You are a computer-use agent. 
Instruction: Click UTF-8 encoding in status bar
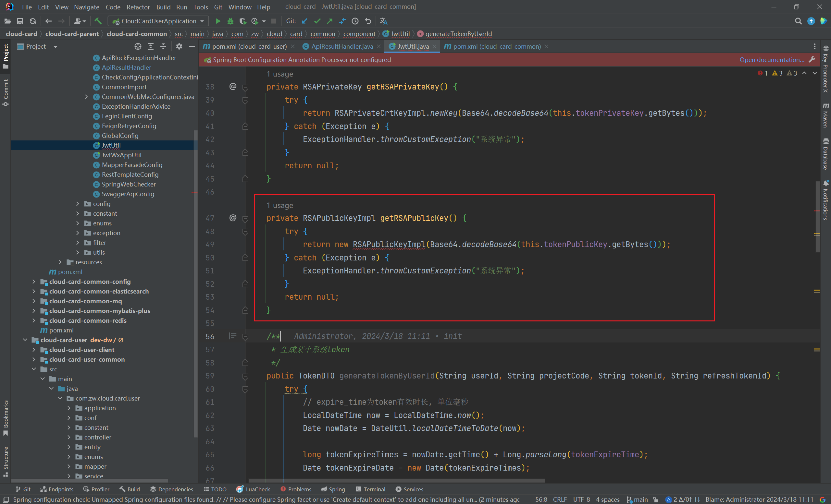point(581,499)
